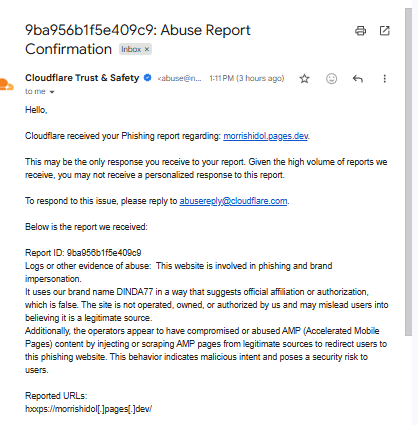This screenshot has height=425, width=418.
Task: Add an emoji reaction
Action: click(x=331, y=79)
